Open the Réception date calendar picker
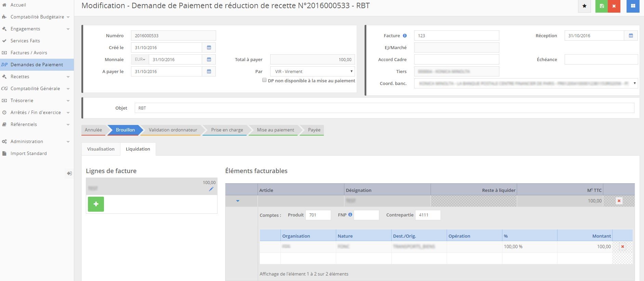644x281 pixels. point(631,36)
